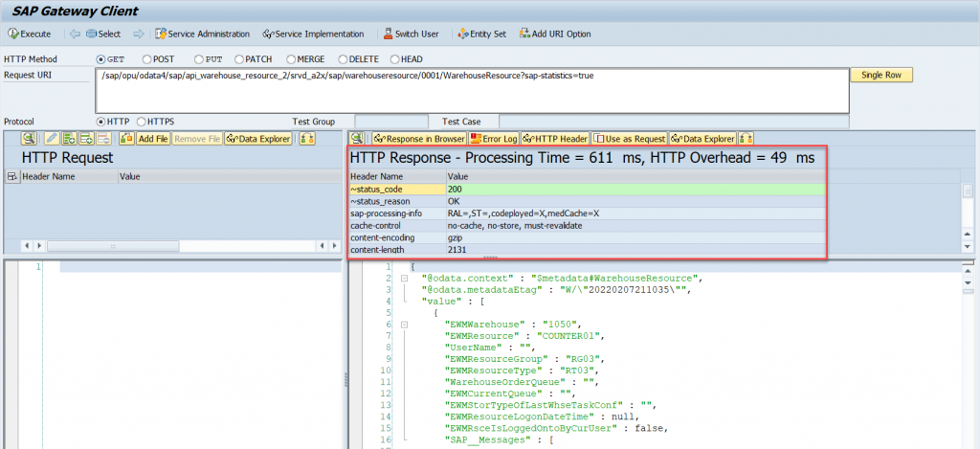Click the Execute toolbar button
980x449 pixels.
coord(30,34)
